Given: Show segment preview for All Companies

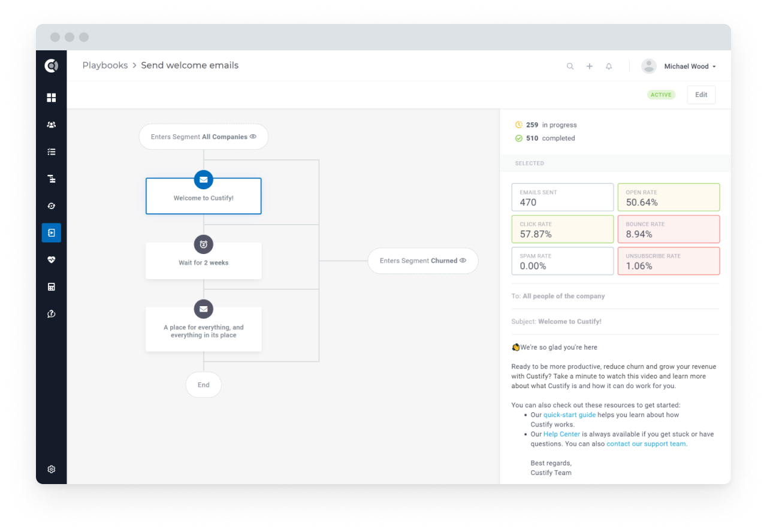Looking at the screenshot, I should (253, 137).
